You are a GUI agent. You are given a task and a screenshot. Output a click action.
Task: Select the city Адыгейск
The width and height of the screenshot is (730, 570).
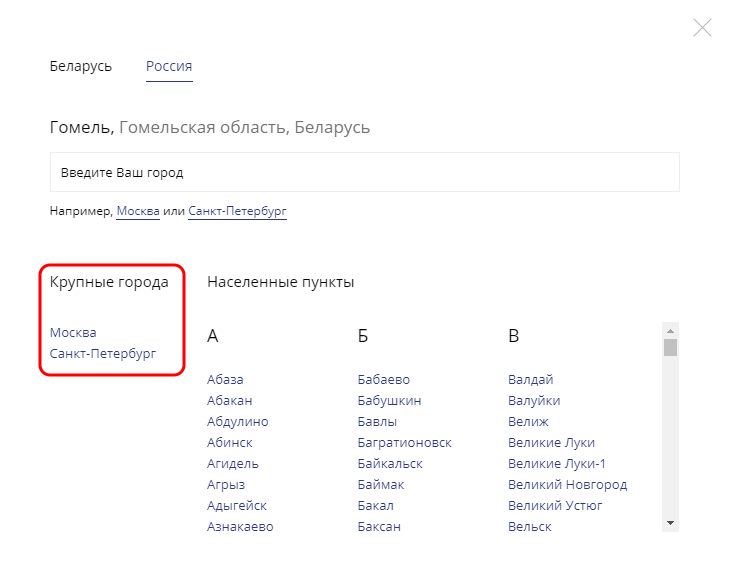click(237, 506)
